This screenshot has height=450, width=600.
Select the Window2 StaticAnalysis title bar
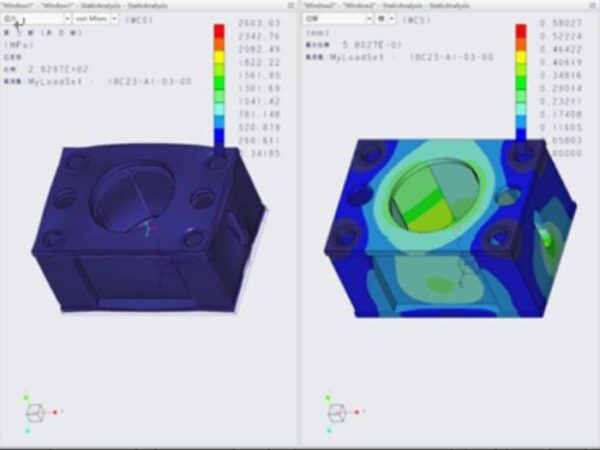(x=400, y=5)
